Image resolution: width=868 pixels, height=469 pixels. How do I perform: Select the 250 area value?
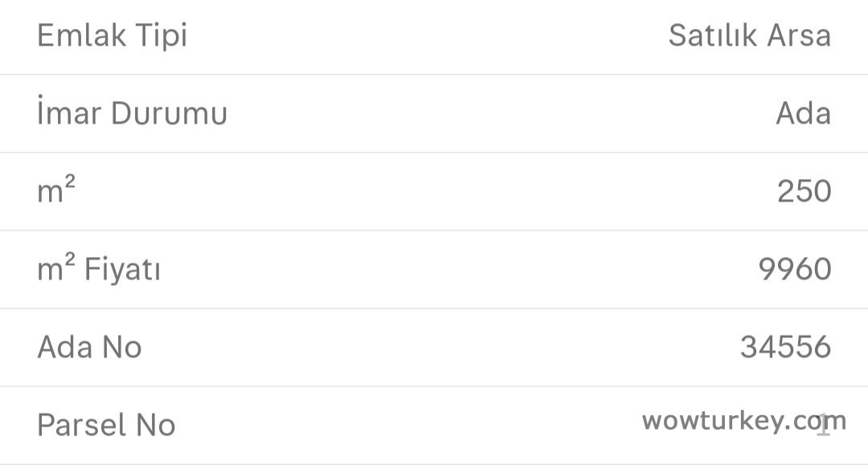click(804, 191)
